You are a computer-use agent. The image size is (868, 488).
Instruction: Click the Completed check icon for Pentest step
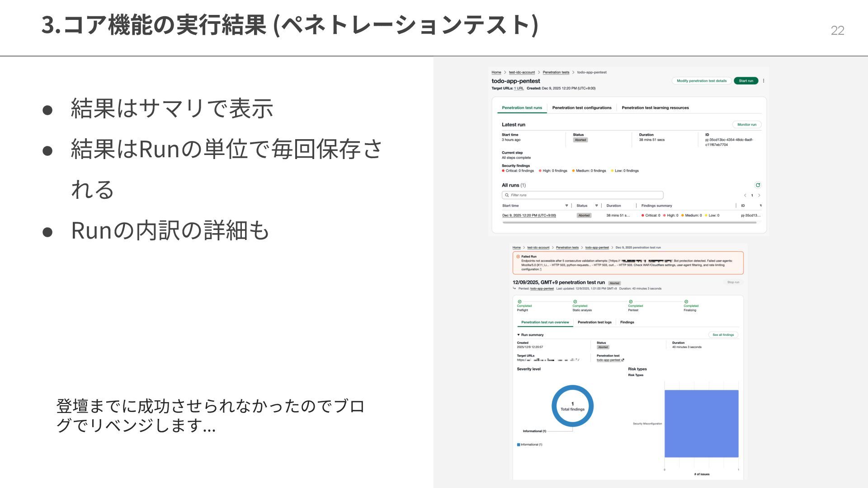pos(631,301)
